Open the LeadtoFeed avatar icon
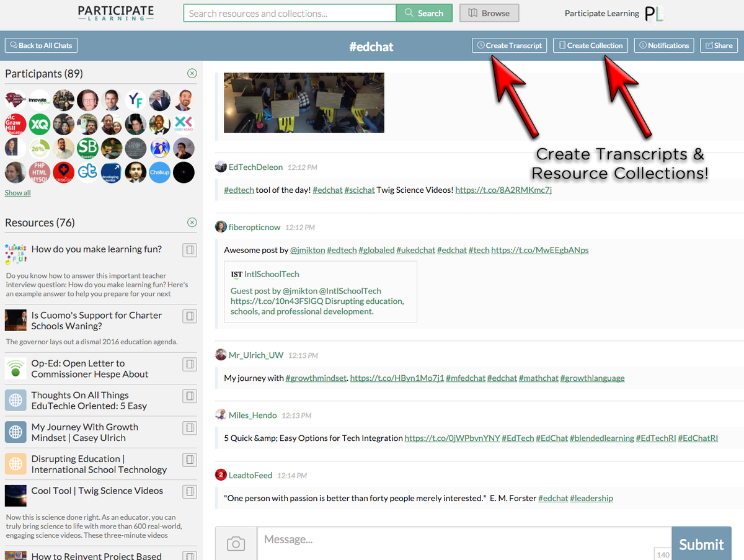Viewport: 744px width, 560px height. (221, 475)
